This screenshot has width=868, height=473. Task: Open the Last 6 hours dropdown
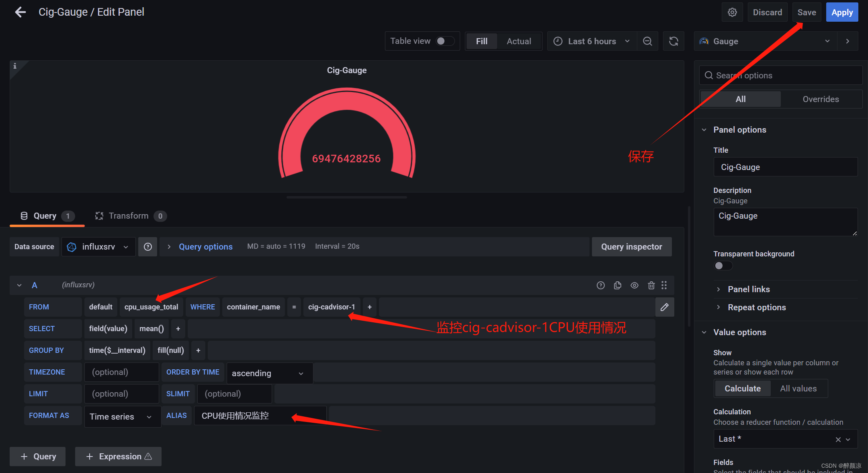591,41
